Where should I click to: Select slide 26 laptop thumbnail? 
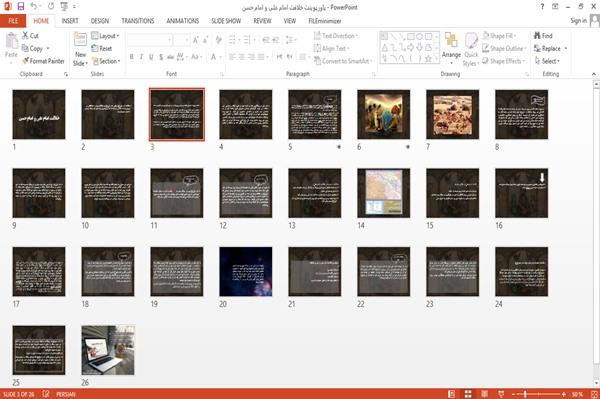click(108, 350)
